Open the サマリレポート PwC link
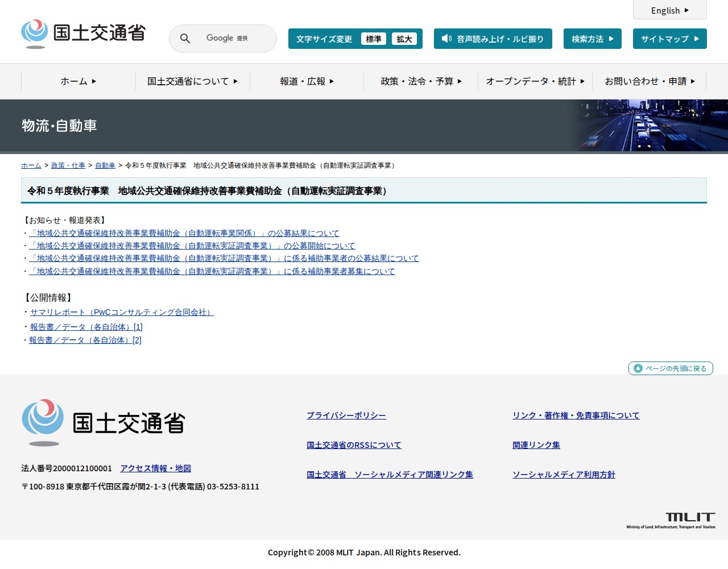728x569 pixels. (x=122, y=312)
